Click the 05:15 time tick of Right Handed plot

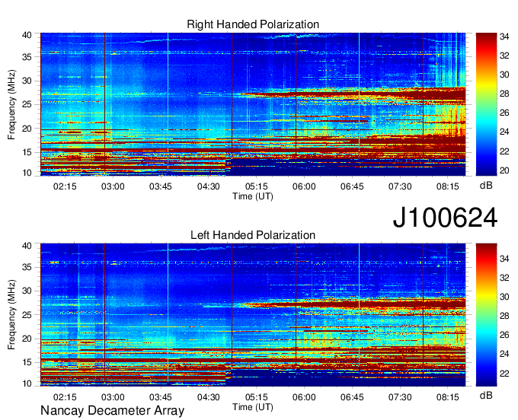[x=257, y=186]
